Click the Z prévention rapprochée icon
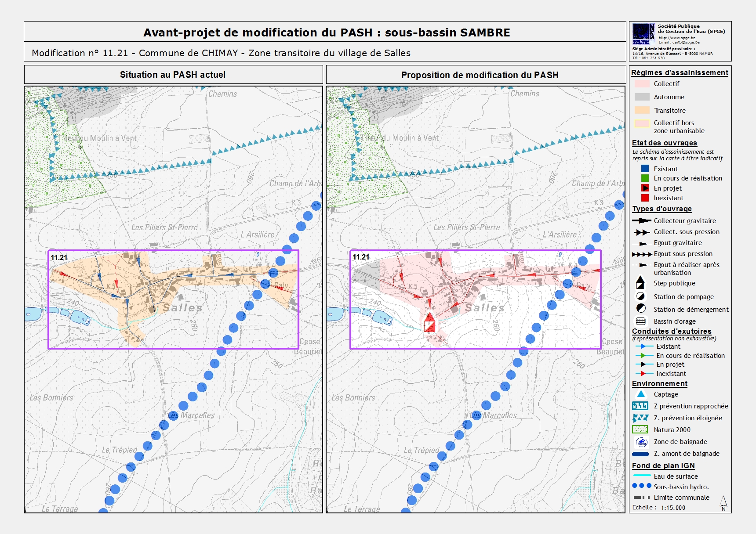756x534 pixels. point(640,406)
